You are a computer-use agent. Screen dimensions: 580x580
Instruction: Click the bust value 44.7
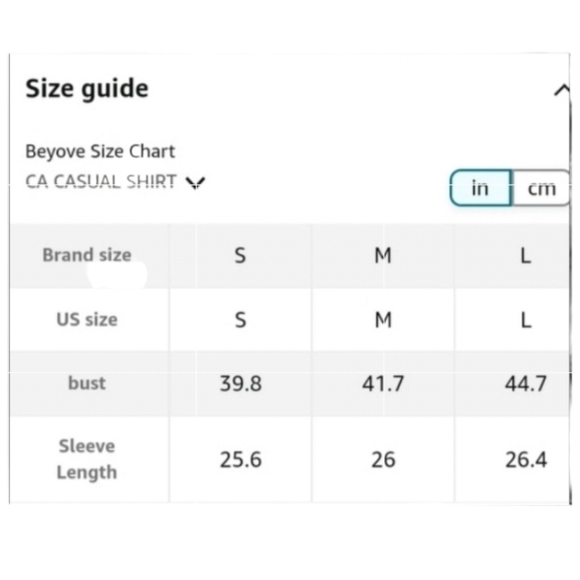click(x=526, y=384)
